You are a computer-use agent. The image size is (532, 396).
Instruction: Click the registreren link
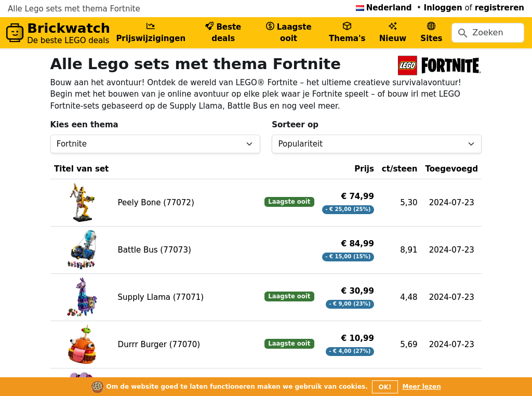pos(499,8)
